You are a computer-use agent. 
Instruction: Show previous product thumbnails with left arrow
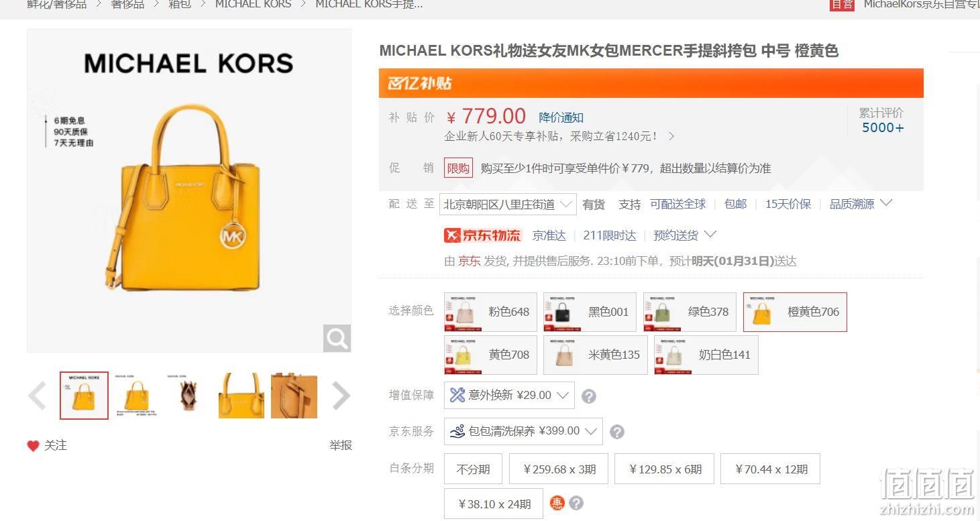coord(38,396)
